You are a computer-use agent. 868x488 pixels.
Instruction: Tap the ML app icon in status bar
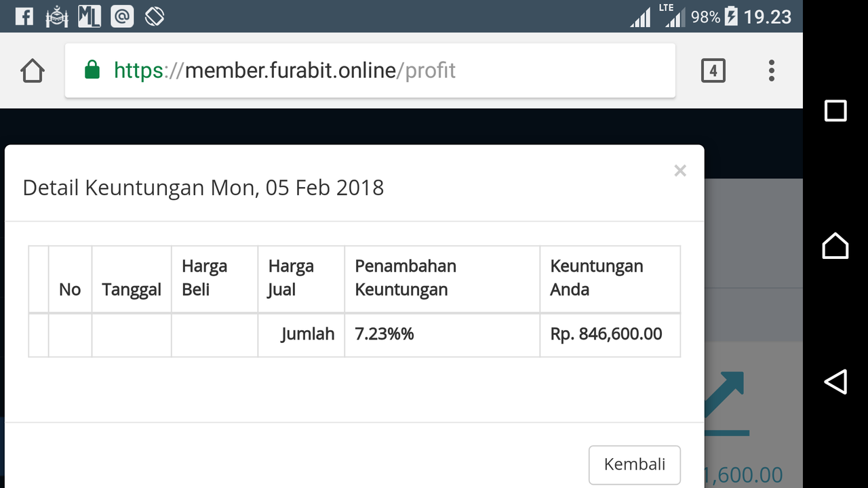pos(89,16)
